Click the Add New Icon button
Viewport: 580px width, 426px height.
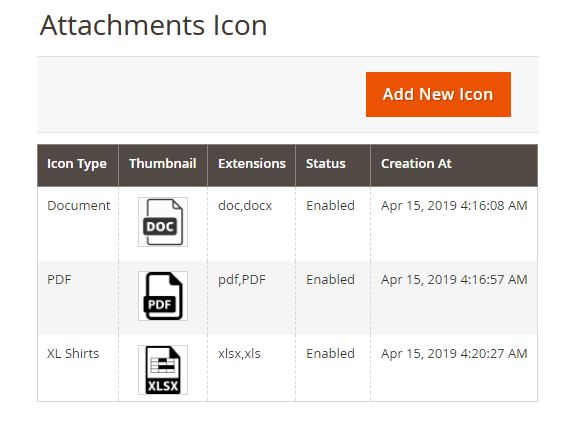click(x=438, y=94)
